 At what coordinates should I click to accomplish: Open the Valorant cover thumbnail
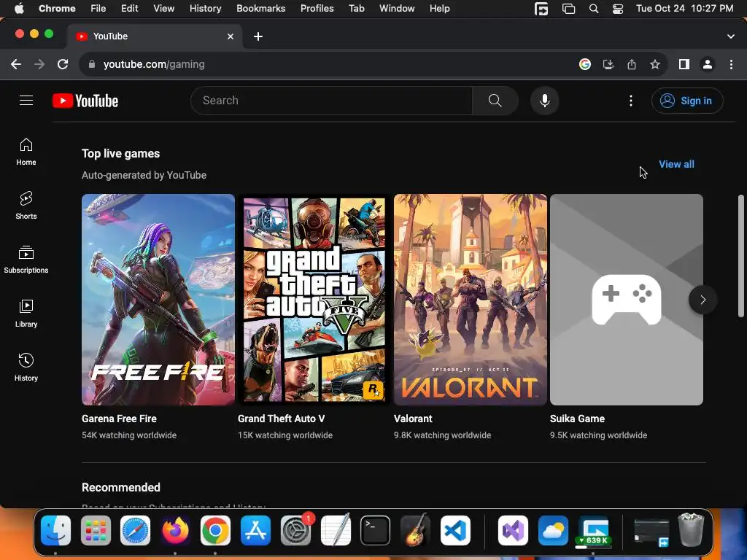point(471,300)
